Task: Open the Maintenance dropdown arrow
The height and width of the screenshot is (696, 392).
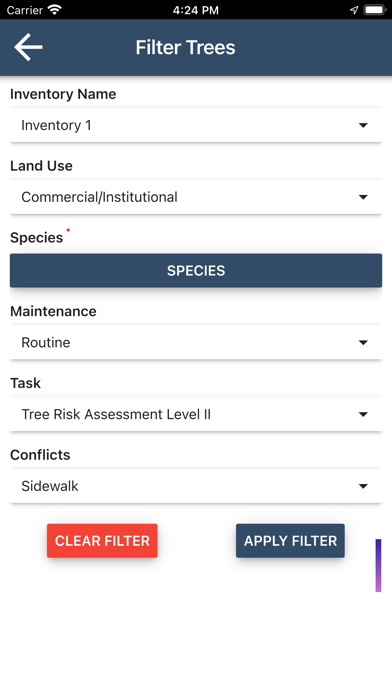Action: click(x=363, y=343)
